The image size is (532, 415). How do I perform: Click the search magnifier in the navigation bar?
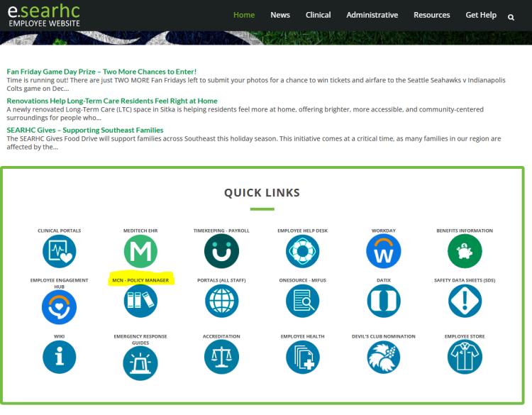(x=511, y=16)
